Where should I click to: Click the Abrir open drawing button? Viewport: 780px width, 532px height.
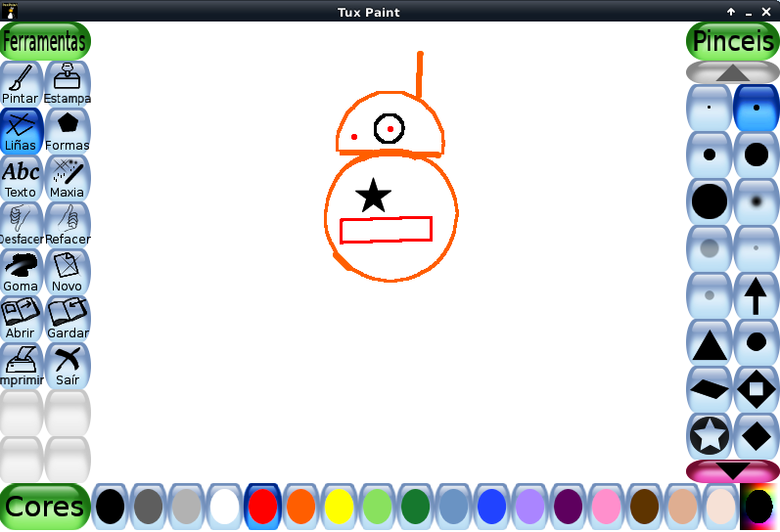click(x=22, y=319)
